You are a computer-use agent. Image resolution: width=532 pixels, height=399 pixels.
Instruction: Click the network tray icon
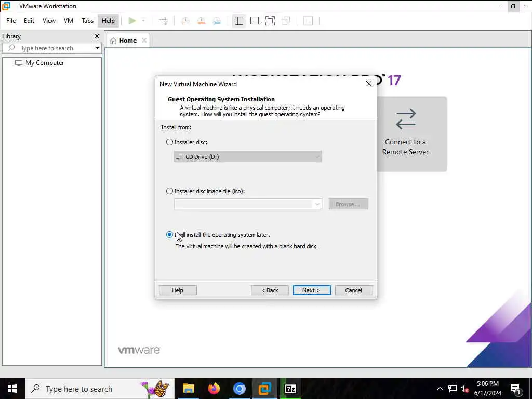tap(453, 389)
